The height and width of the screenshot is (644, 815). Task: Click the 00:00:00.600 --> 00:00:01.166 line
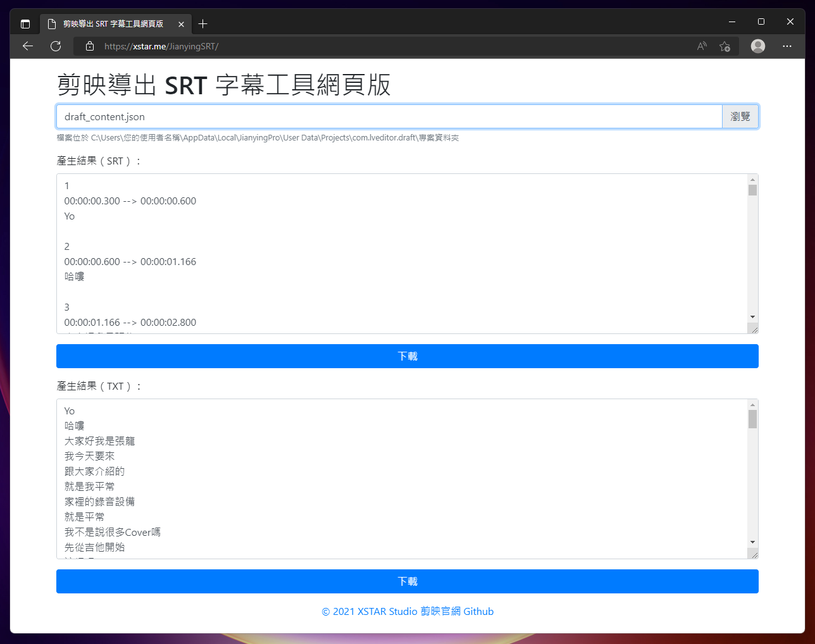click(x=130, y=262)
